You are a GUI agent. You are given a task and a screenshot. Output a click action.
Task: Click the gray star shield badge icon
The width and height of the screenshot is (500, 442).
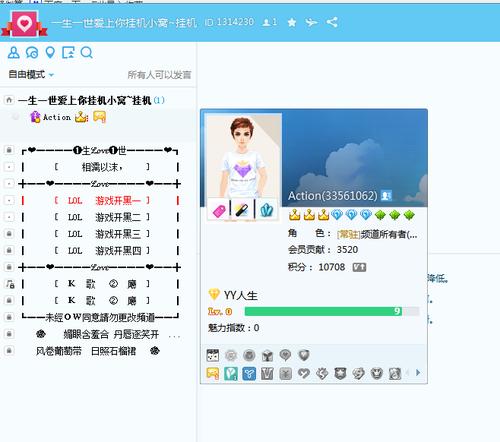coord(340,374)
